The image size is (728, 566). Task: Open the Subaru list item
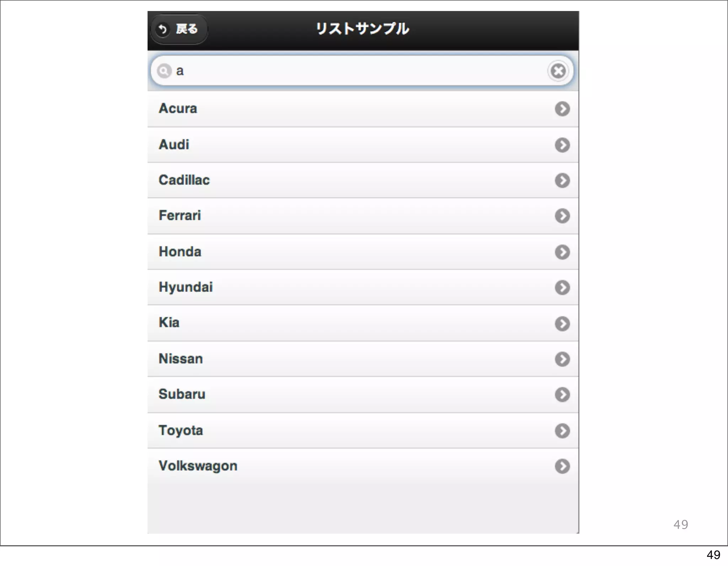pos(363,395)
